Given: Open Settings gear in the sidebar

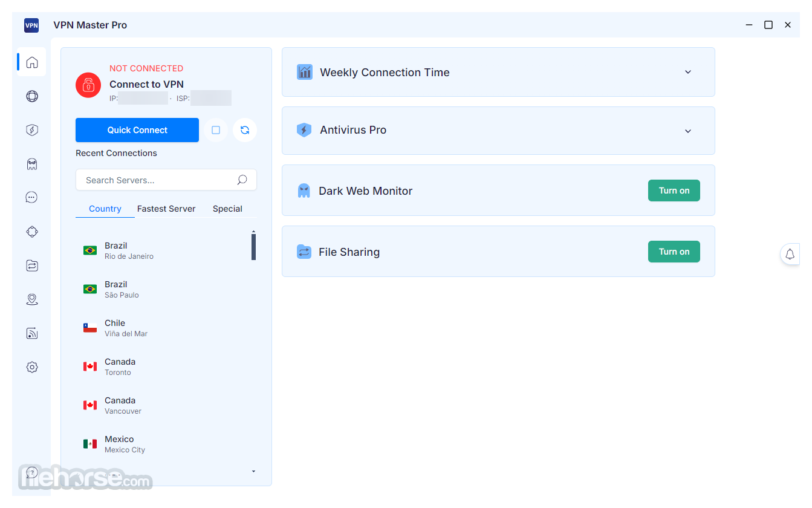Looking at the screenshot, I should [32, 367].
